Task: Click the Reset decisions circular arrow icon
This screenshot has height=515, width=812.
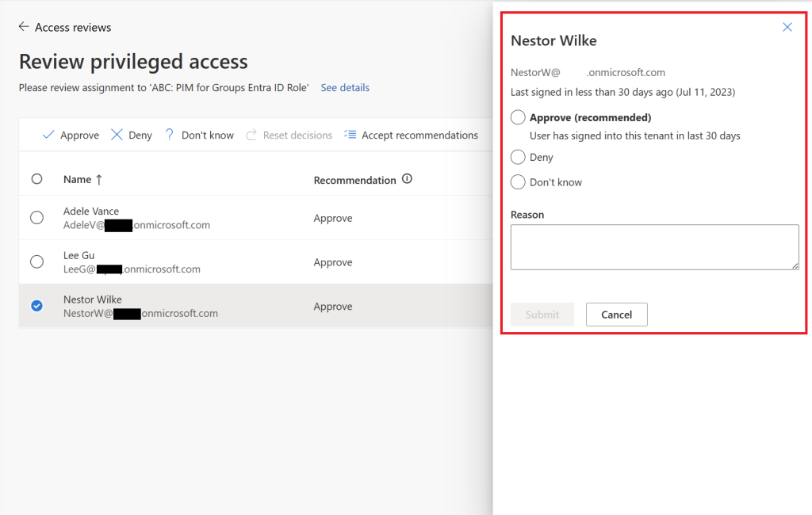Action: tap(250, 135)
